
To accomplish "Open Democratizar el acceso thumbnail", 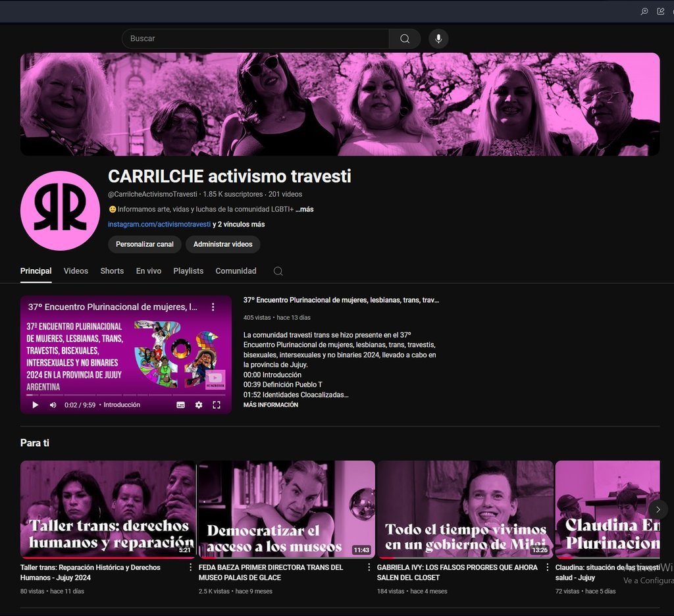I will 286,509.
